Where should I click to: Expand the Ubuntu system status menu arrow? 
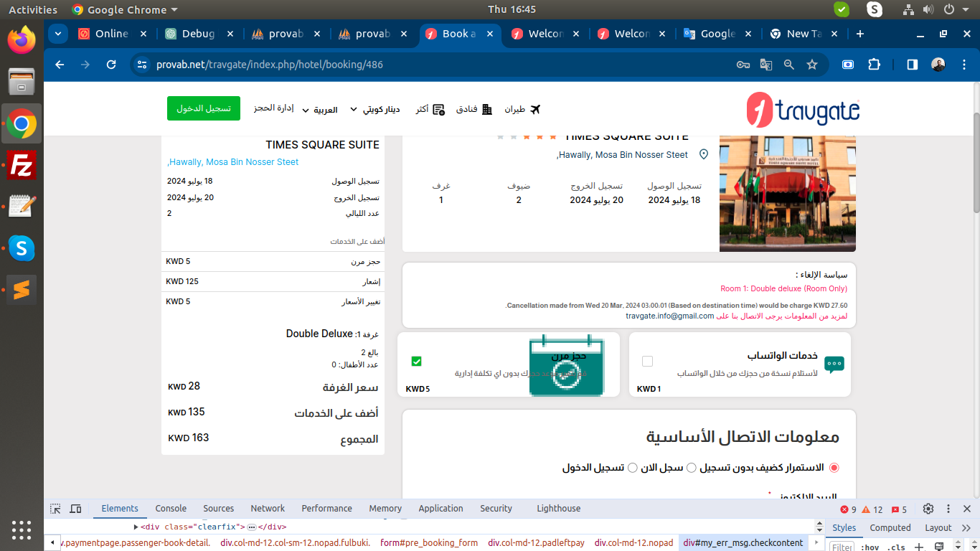pos(967,9)
